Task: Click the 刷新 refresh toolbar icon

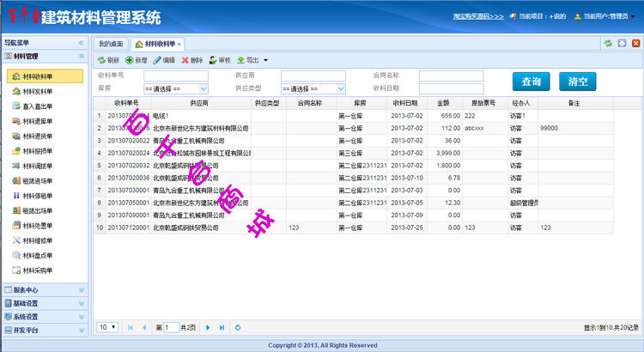Action: click(101, 60)
